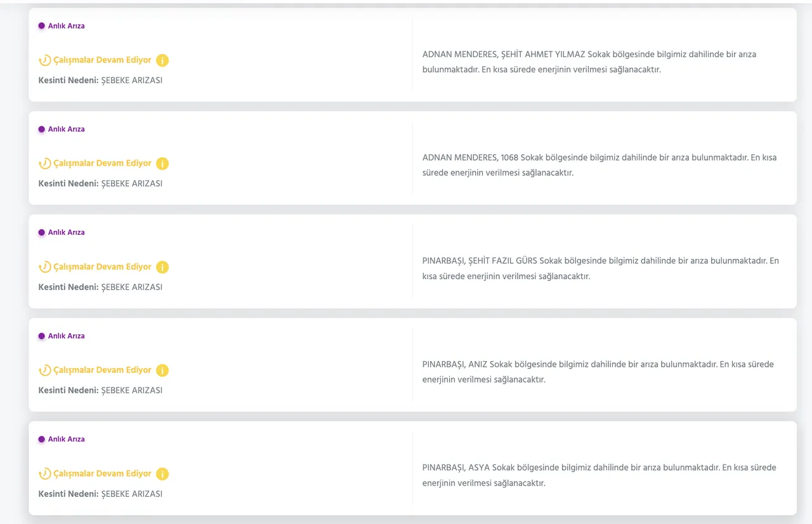Image resolution: width=812 pixels, height=524 pixels.
Task: Click clock status icon in ANIZ Sokak card
Action: (44, 370)
